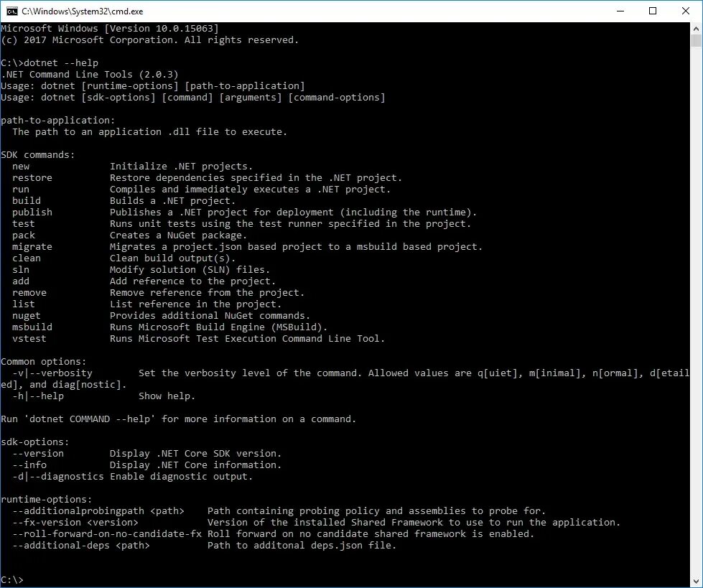Click 'Usage: dotnet [runtime-options]' line

tap(153, 86)
